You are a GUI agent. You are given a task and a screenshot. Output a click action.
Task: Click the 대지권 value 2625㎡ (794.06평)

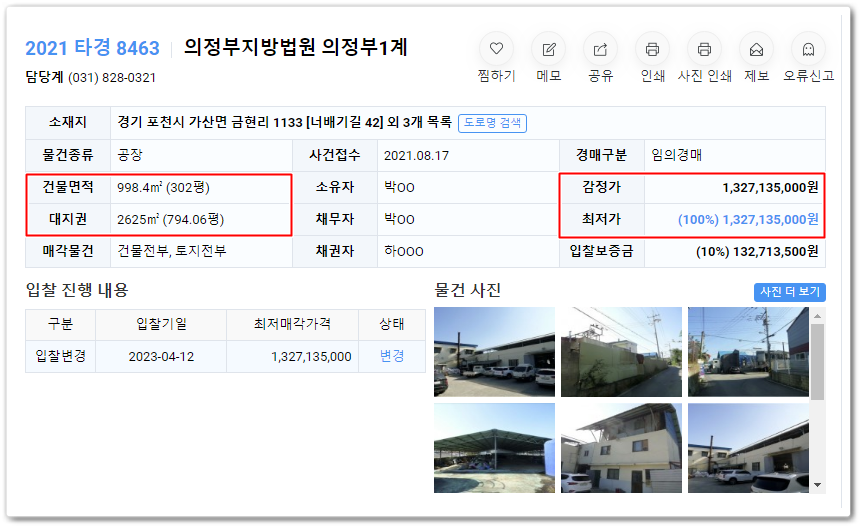click(171, 220)
